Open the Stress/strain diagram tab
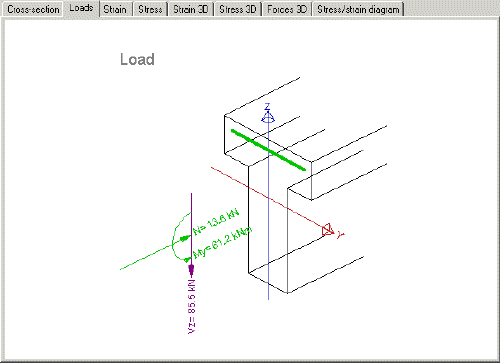 (x=358, y=9)
